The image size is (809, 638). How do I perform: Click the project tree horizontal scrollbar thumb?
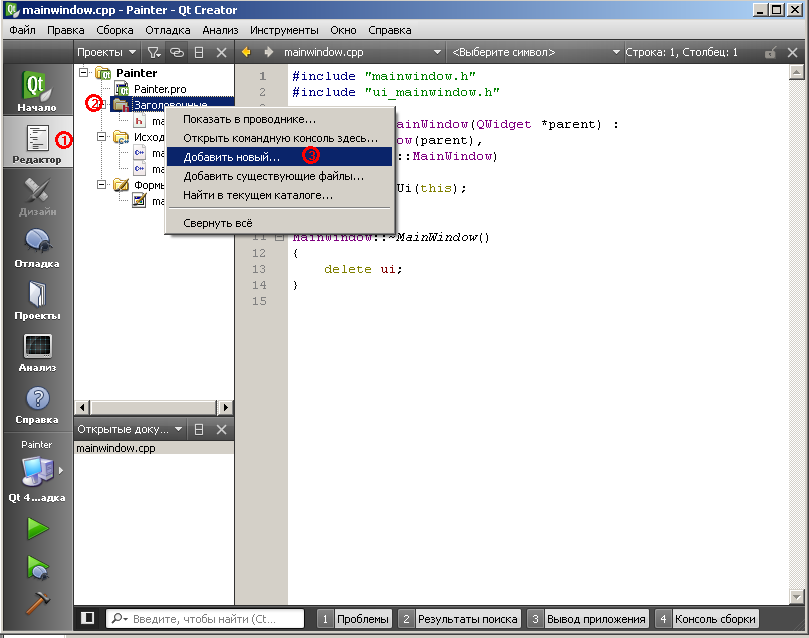pos(153,407)
